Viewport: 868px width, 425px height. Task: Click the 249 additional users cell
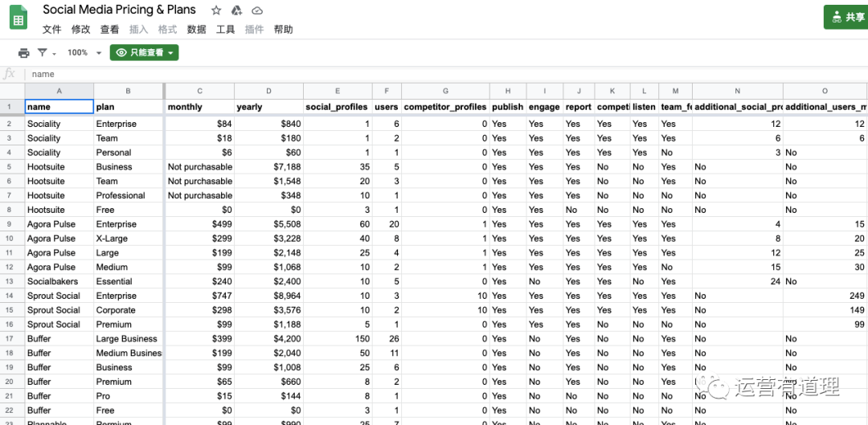tap(825, 296)
